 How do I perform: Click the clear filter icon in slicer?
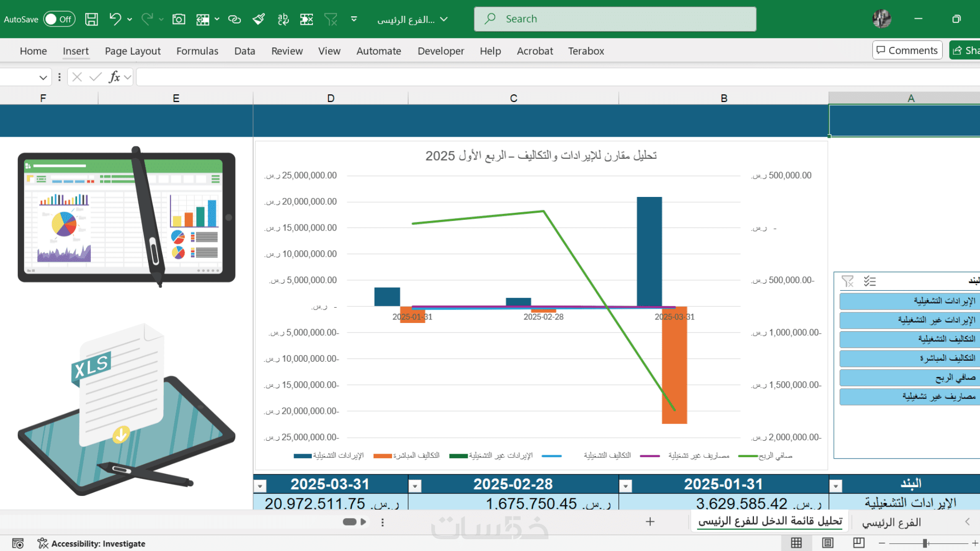(847, 281)
